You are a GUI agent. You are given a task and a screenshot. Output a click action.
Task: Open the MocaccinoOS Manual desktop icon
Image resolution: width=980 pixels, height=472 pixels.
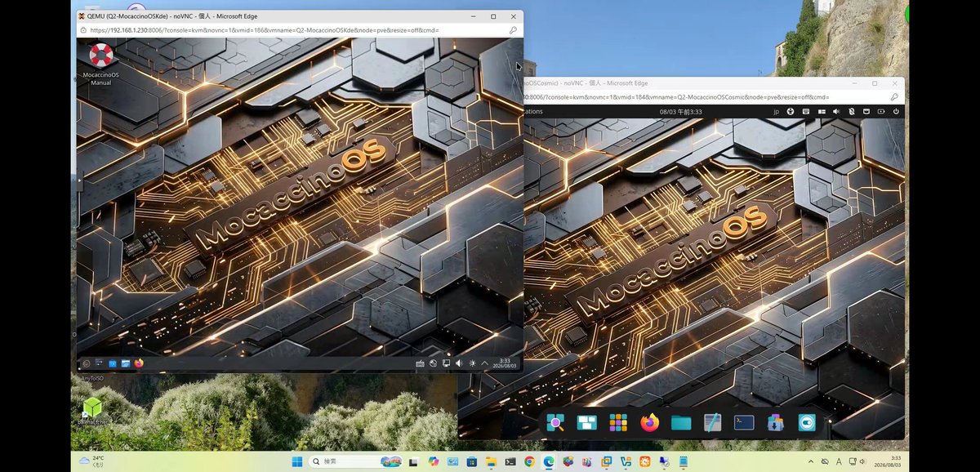click(101, 63)
